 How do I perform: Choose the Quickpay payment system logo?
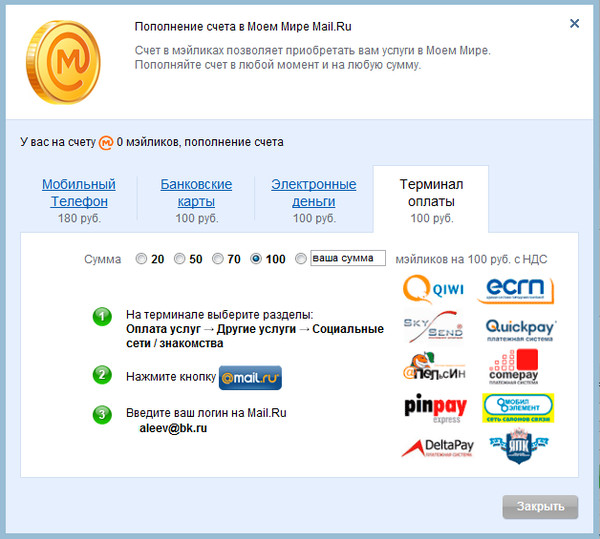tap(521, 330)
